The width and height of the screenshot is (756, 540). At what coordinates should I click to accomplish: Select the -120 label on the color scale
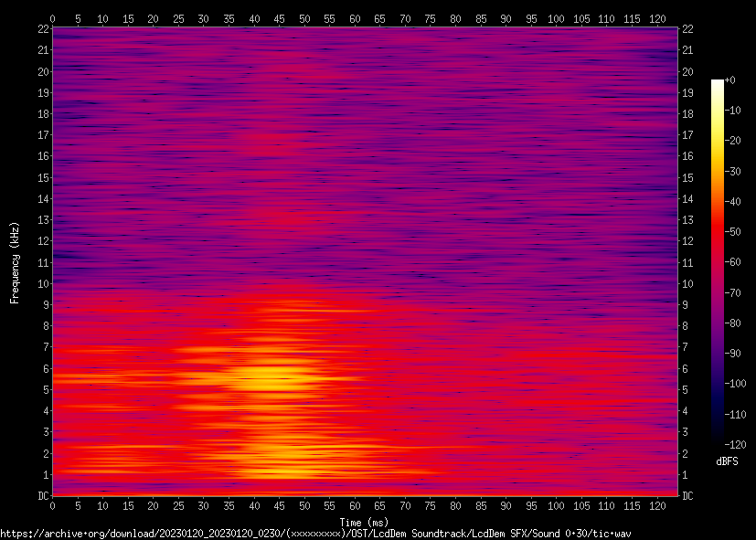click(733, 444)
